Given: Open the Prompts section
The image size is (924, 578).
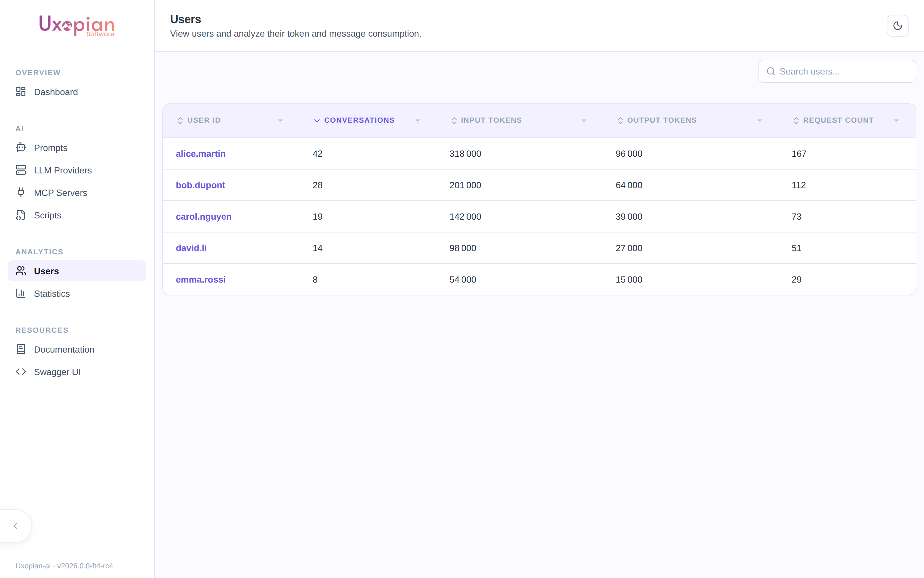Looking at the screenshot, I should (x=77, y=148).
